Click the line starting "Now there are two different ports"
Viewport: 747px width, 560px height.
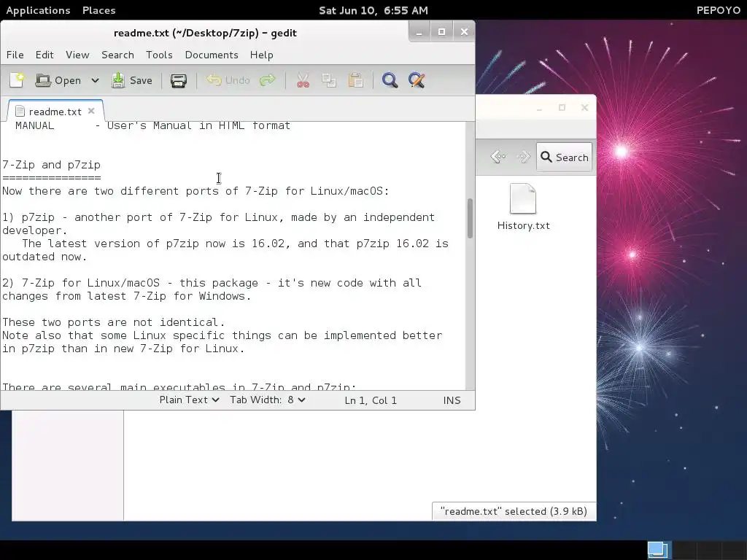click(196, 191)
